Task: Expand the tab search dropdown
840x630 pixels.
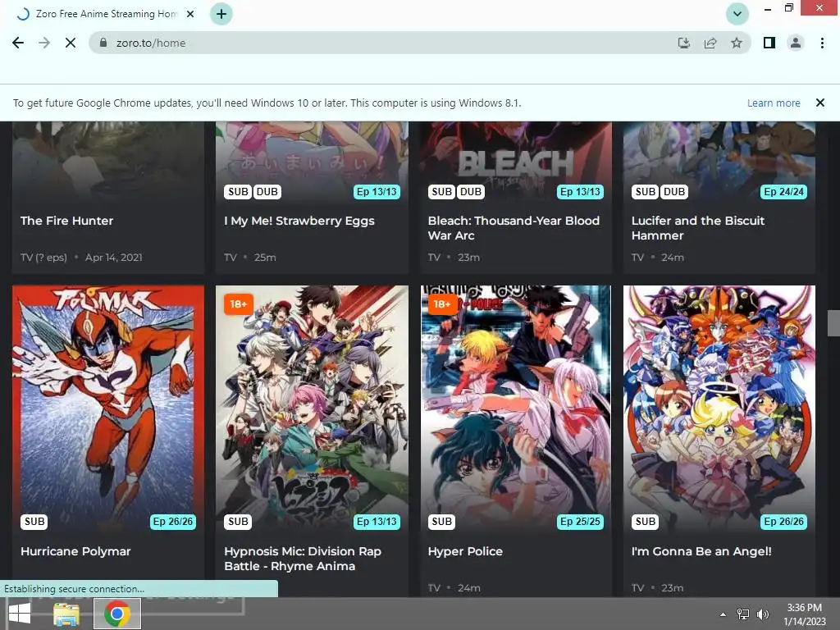Action: 737,14
